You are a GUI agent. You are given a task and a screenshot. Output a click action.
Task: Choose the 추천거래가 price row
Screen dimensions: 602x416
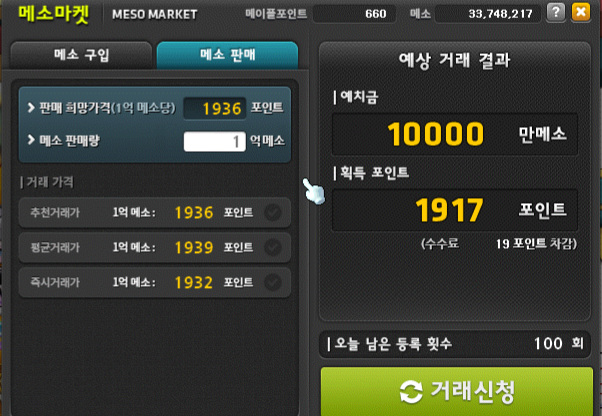pyautogui.click(x=155, y=213)
